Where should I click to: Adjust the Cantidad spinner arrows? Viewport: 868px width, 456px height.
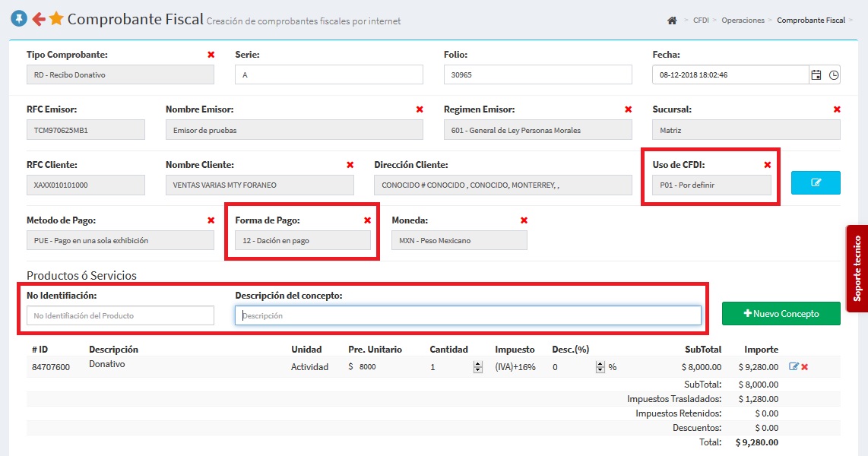click(x=478, y=367)
